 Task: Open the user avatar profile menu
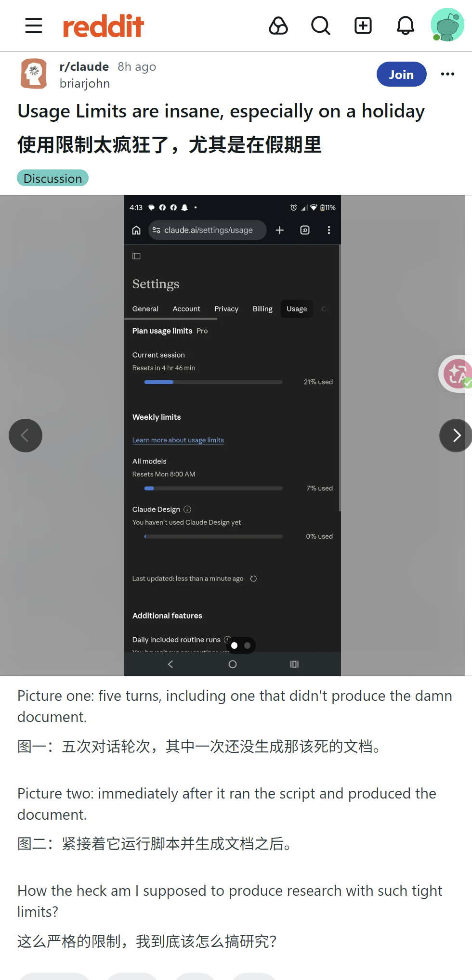click(447, 25)
